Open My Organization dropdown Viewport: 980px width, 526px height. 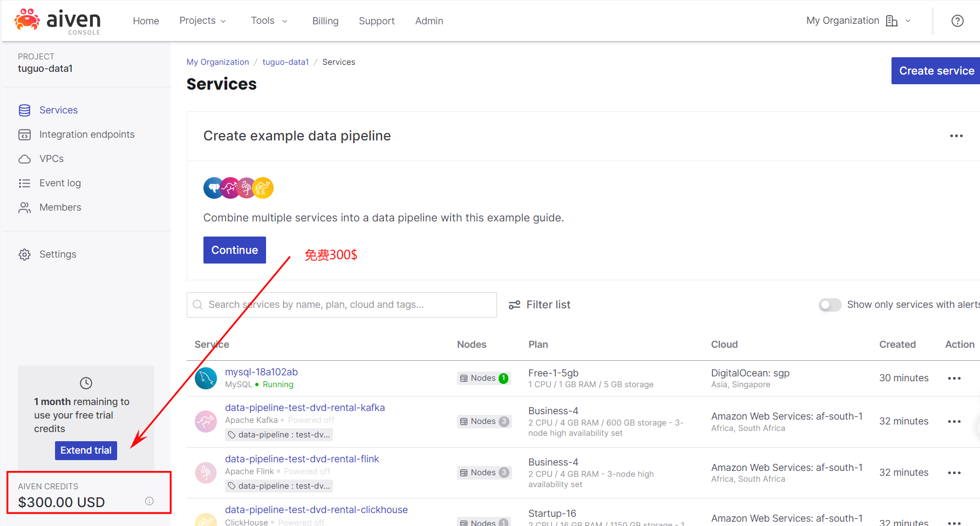[x=858, y=21]
